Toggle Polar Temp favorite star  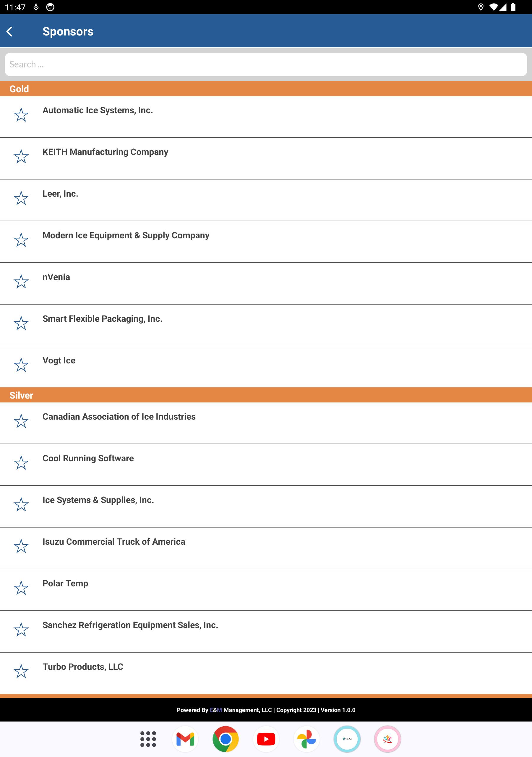[21, 588]
